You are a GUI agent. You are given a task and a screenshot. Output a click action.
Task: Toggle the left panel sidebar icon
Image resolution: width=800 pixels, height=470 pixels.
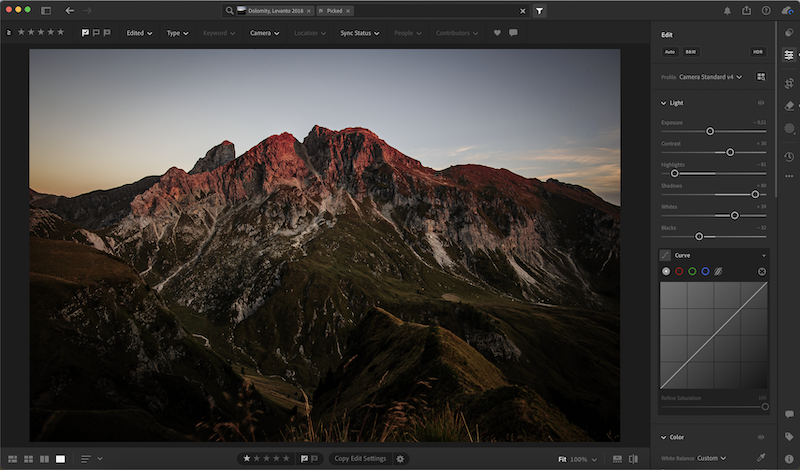click(46, 11)
